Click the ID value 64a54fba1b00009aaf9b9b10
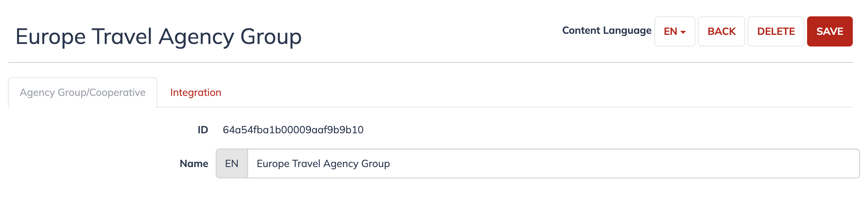The image size is (868, 215). (x=293, y=130)
